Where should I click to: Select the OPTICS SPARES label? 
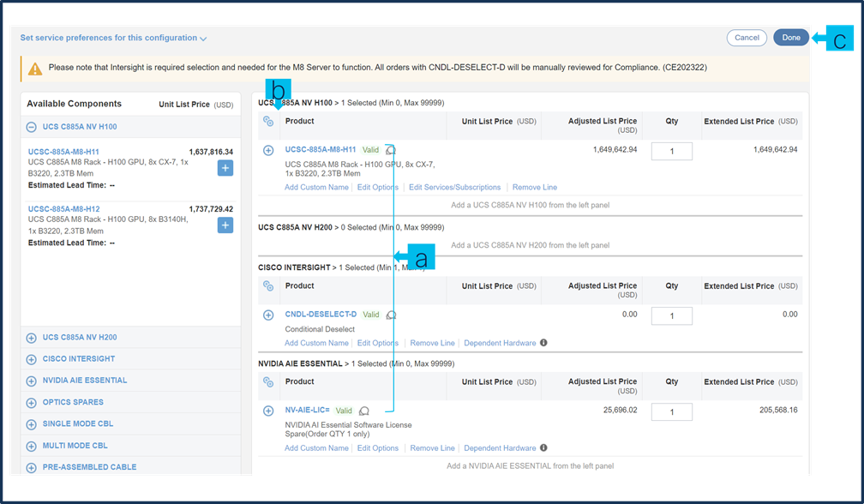click(73, 402)
